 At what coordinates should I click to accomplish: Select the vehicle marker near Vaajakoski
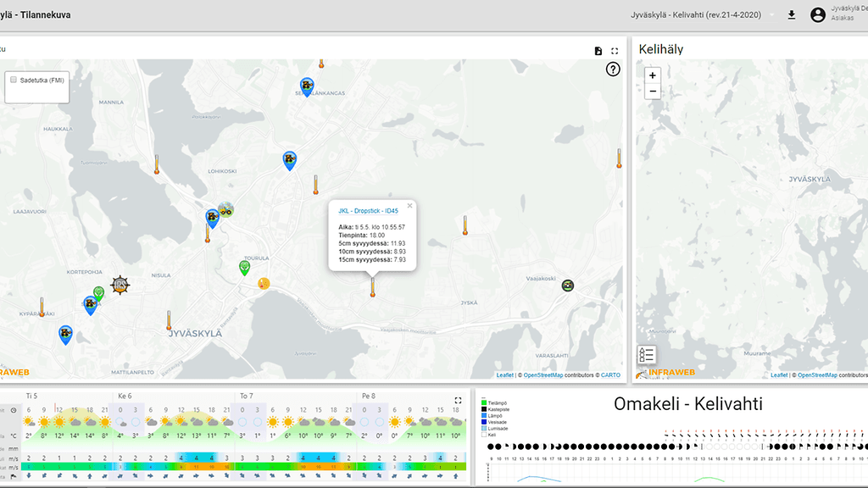pos(568,286)
